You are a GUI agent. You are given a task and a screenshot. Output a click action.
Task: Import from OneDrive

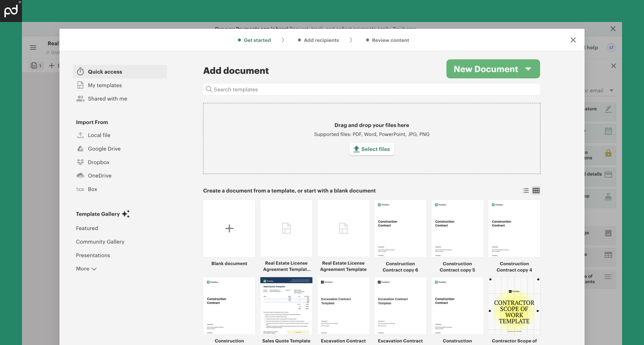point(100,176)
